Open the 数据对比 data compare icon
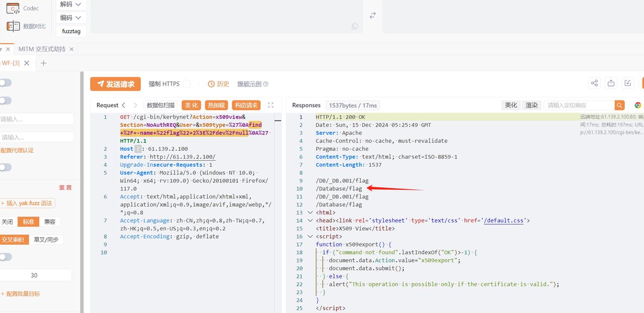Image resolution: width=644 pixels, height=313 pixels. coord(13,26)
